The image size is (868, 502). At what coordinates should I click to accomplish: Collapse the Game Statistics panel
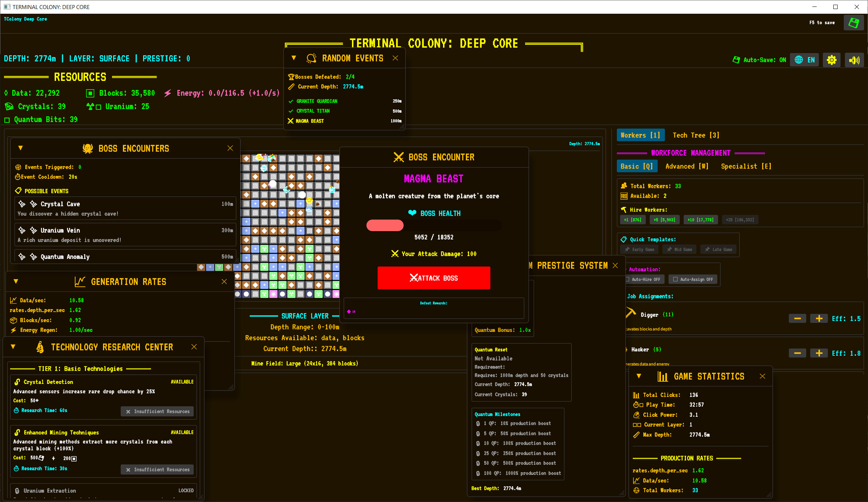(639, 376)
